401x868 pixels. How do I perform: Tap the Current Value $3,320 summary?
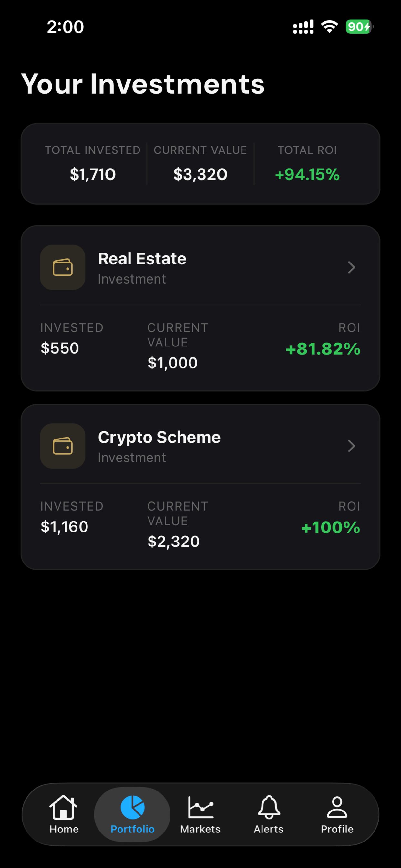coord(200,174)
